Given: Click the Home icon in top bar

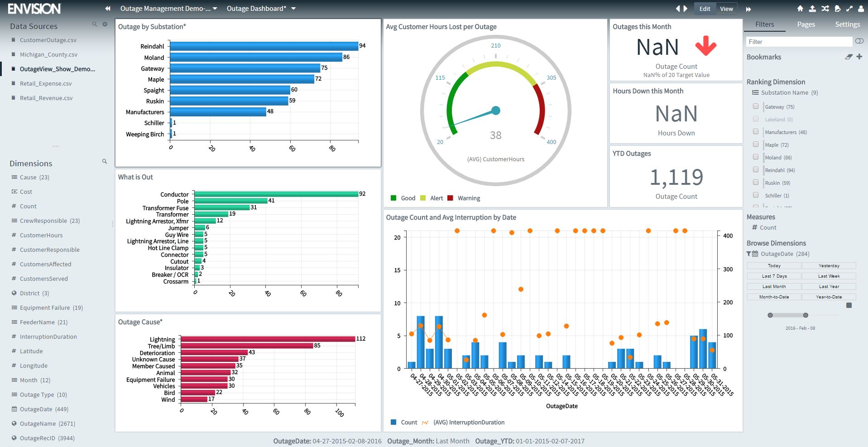Looking at the screenshot, I should [800, 9].
